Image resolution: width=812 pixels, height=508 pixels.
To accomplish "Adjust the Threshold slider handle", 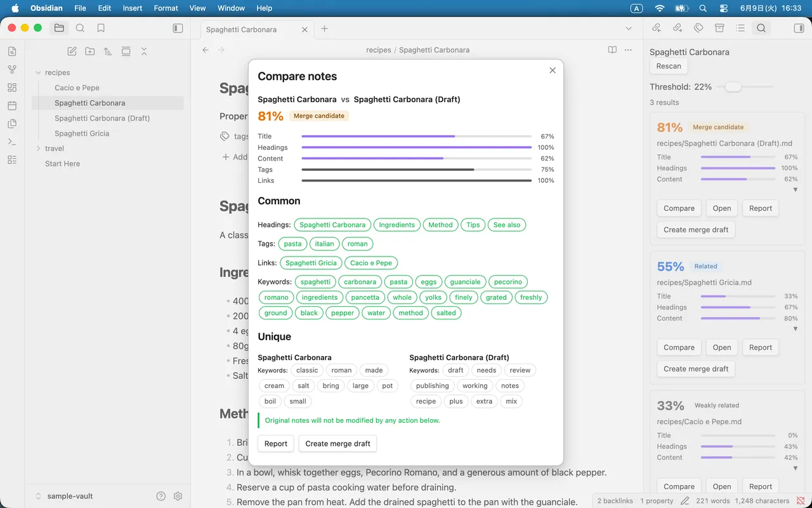I will [733, 86].
